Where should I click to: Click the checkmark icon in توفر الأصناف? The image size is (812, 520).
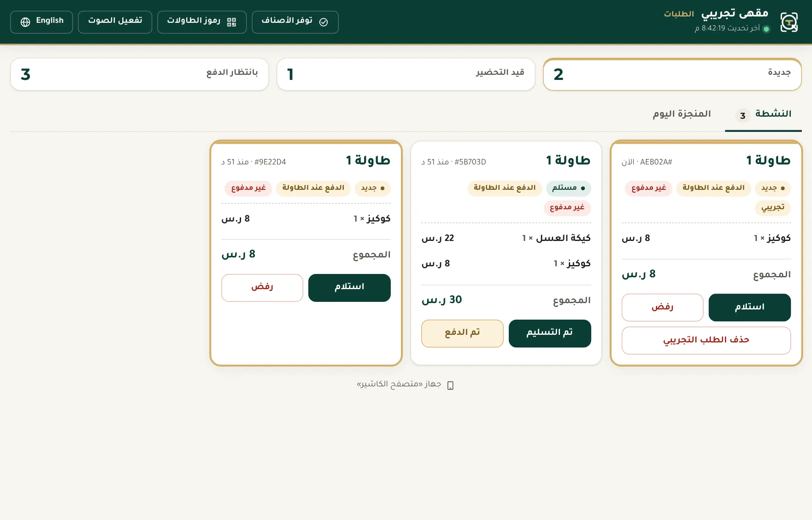(x=324, y=22)
